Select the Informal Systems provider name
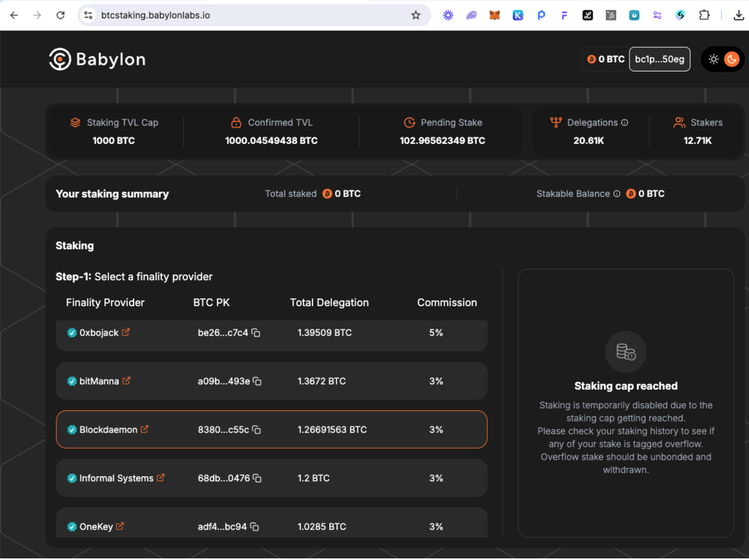749x560 pixels. tap(116, 478)
